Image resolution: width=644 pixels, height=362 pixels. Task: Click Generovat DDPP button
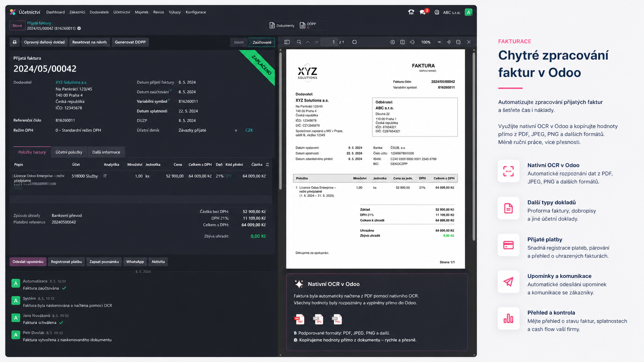coord(130,42)
